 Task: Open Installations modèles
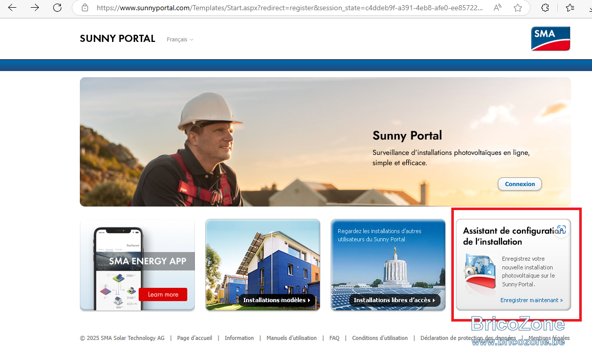276,300
